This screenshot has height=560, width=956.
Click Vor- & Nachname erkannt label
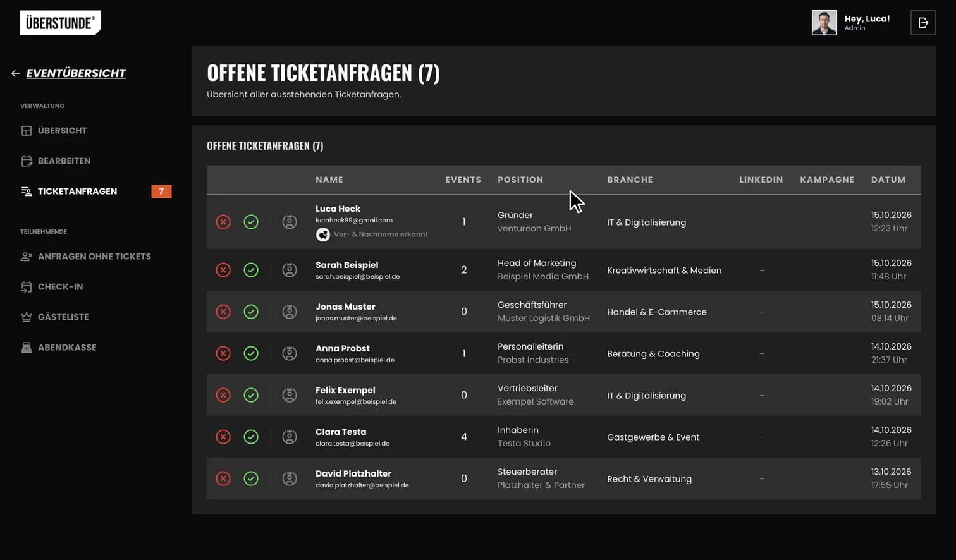point(381,234)
